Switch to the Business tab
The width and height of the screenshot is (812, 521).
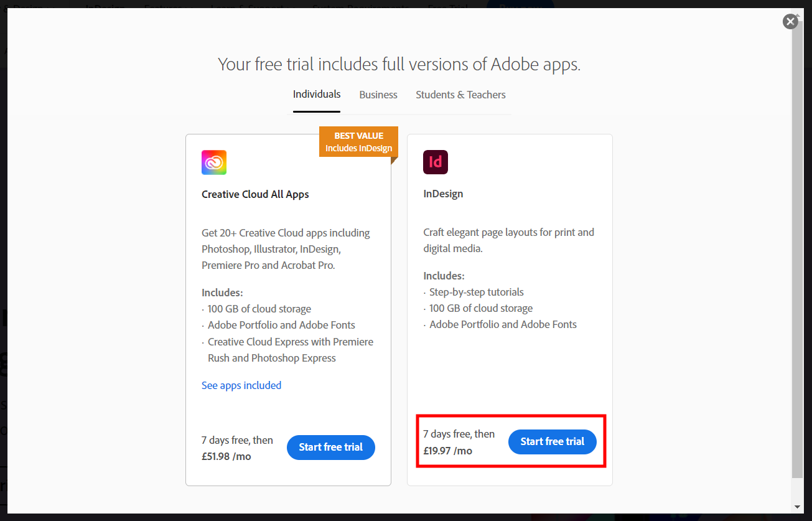pyautogui.click(x=378, y=95)
